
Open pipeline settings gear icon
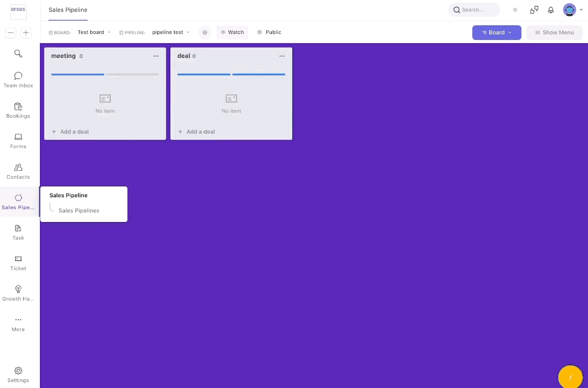tap(205, 32)
